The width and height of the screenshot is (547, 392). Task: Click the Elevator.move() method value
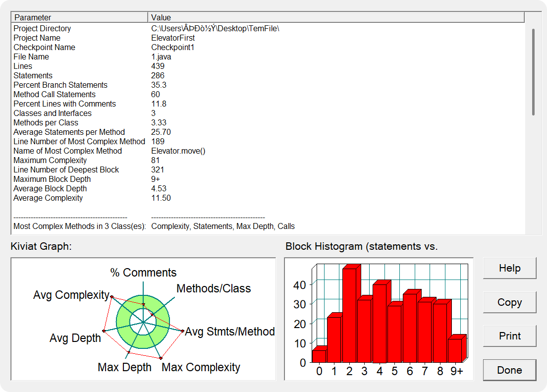178,151
